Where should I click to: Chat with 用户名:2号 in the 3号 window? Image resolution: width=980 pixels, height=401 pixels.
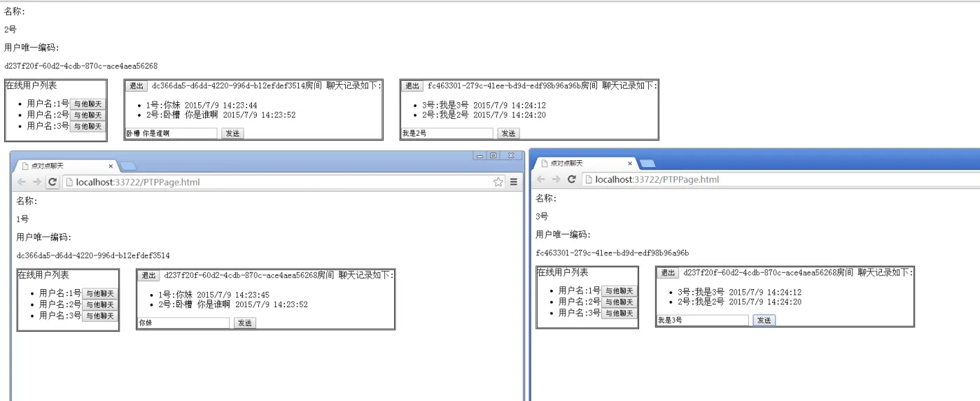pyautogui.click(x=619, y=302)
